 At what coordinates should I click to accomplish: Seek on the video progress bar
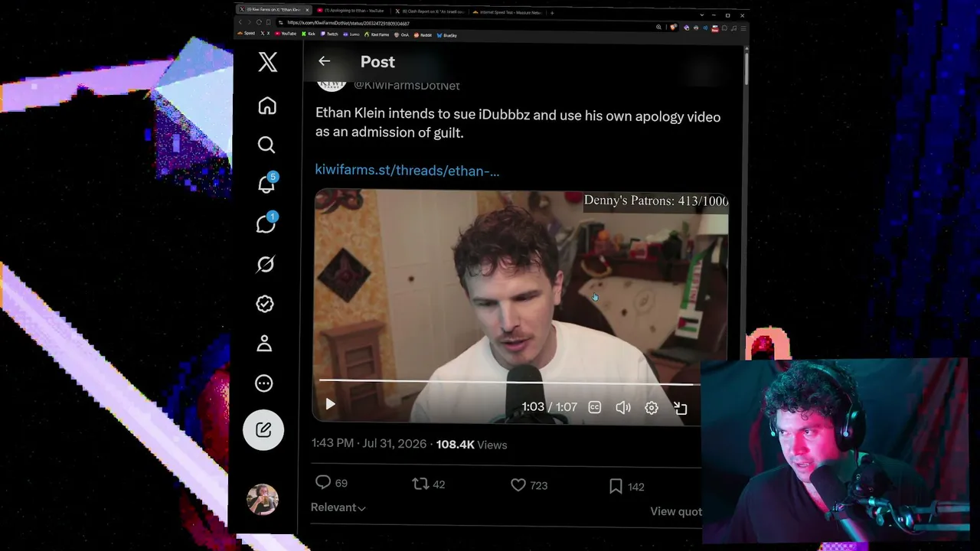(x=509, y=381)
